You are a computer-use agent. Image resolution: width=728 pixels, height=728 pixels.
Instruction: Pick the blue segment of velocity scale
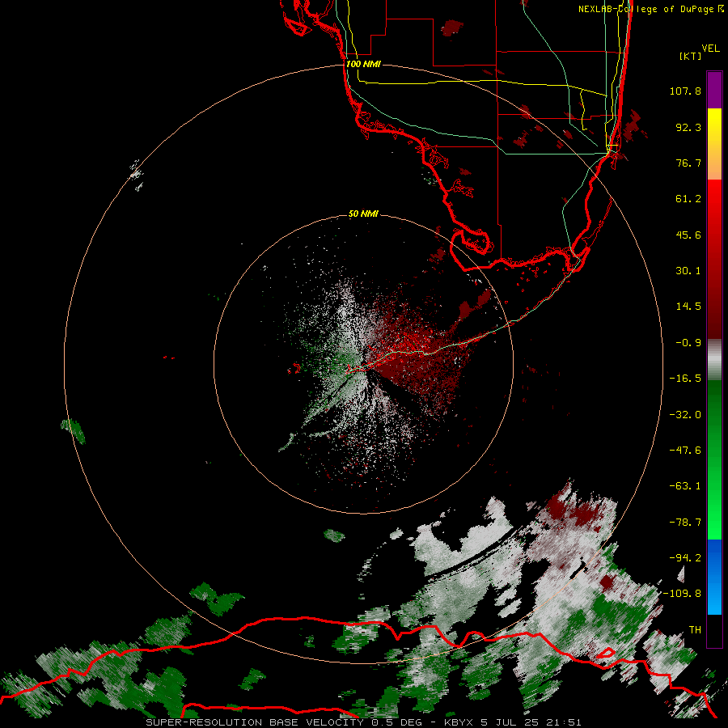[x=714, y=577]
